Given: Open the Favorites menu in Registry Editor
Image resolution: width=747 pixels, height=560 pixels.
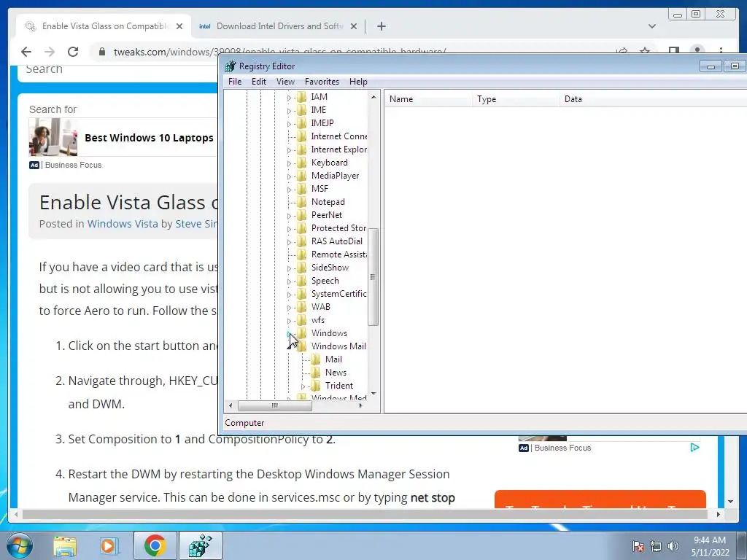Looking at the screenshot, I should 322,82.
